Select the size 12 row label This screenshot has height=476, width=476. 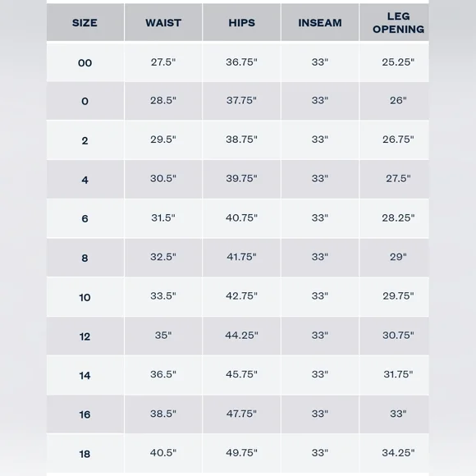tap(85, 336)
